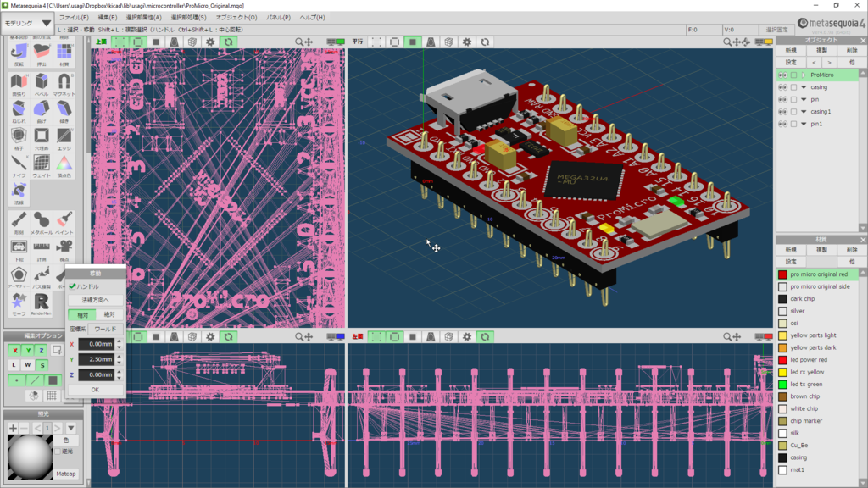Screen dimensions: 868x488
Task: Collapse the casing object arrow
Action: click(x=804, y=87)
